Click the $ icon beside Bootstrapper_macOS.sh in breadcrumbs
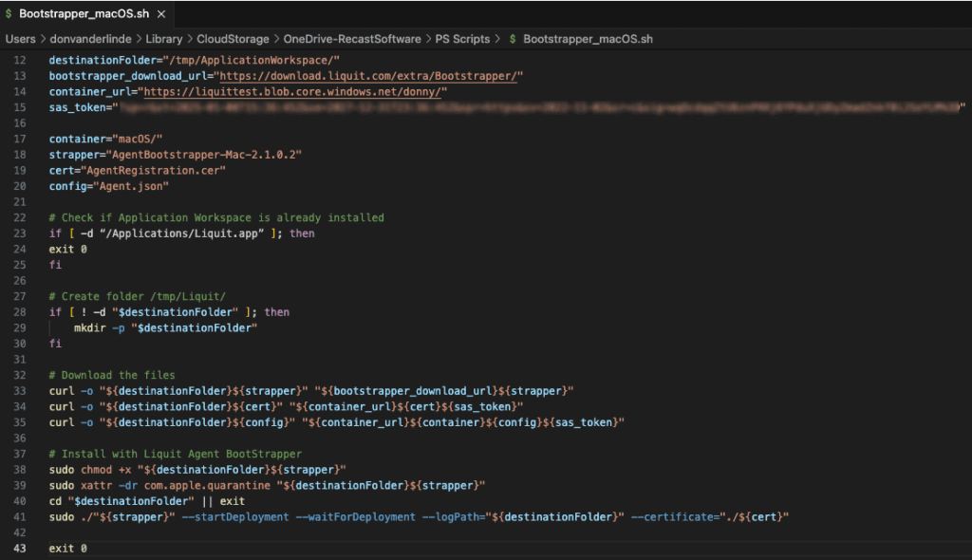The image size is (972, 560). pyautogui.click(x=513, y=39)
